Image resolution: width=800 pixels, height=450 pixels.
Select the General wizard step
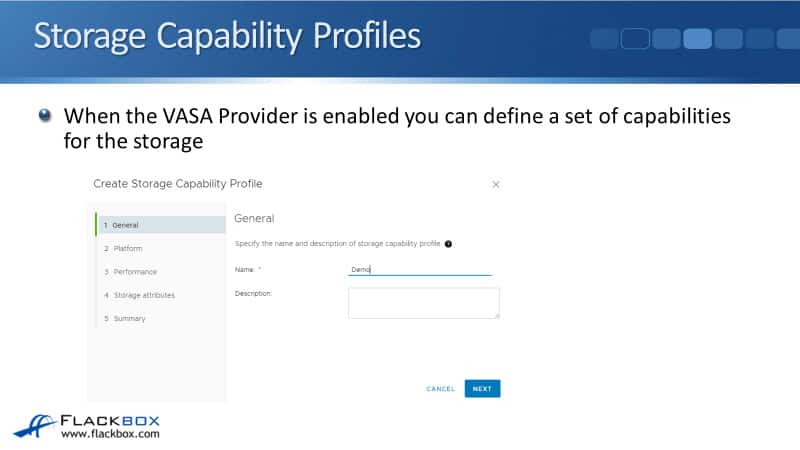tap(160, 225)
